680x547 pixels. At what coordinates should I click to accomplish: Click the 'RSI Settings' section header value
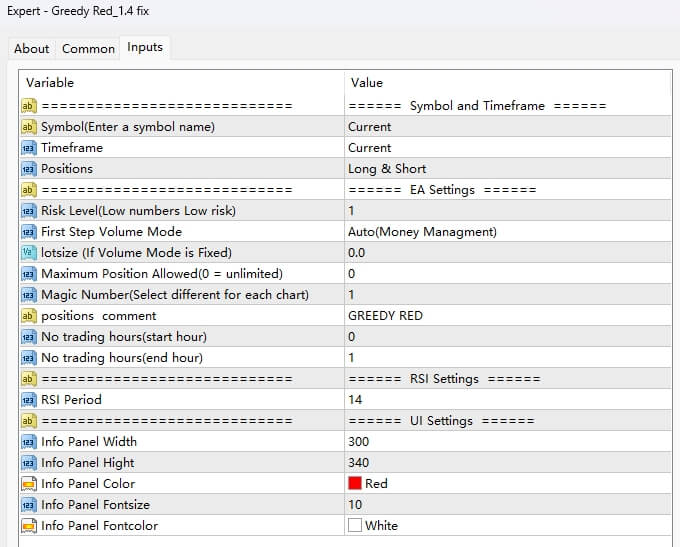click(444, 379)
